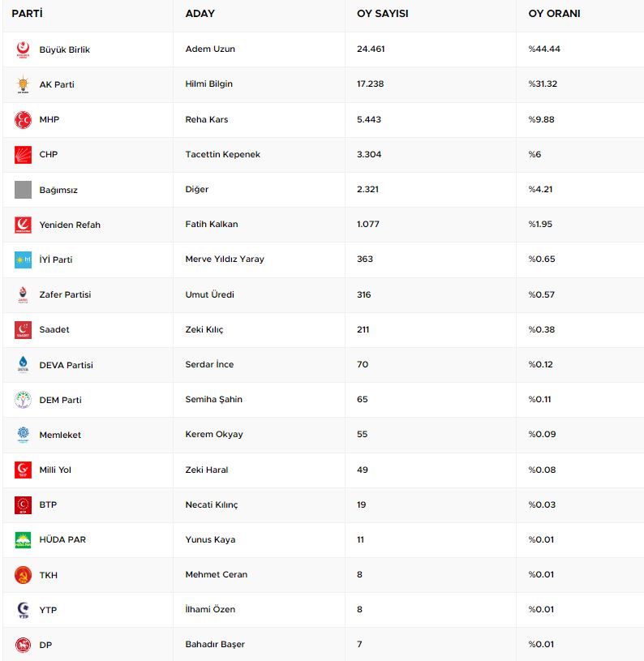
Task: Click the Memleket party logo
Action: tap(23, 435)
